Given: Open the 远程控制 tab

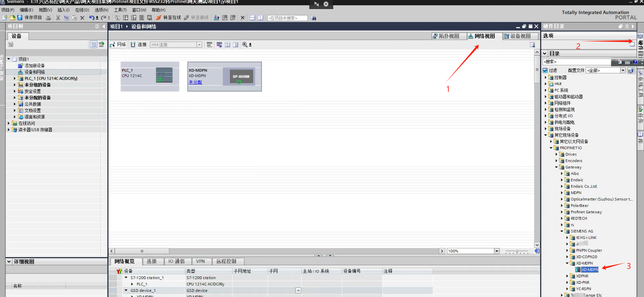Looking at the screenshot, I should point(226,261).
